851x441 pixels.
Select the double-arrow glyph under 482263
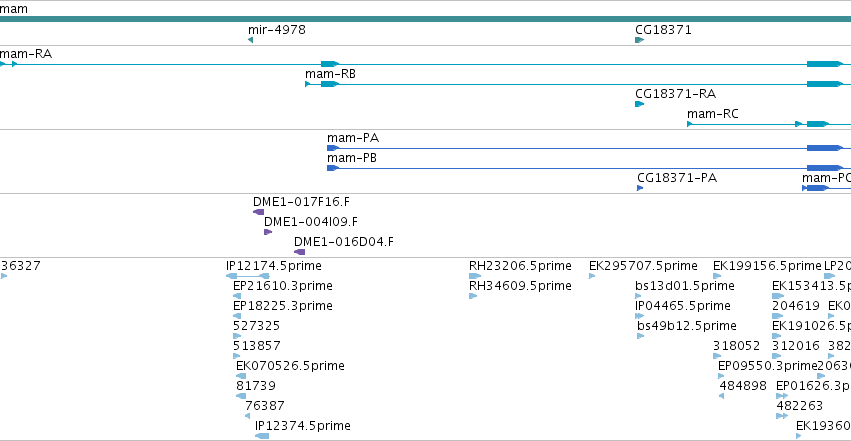click(782, 416)
